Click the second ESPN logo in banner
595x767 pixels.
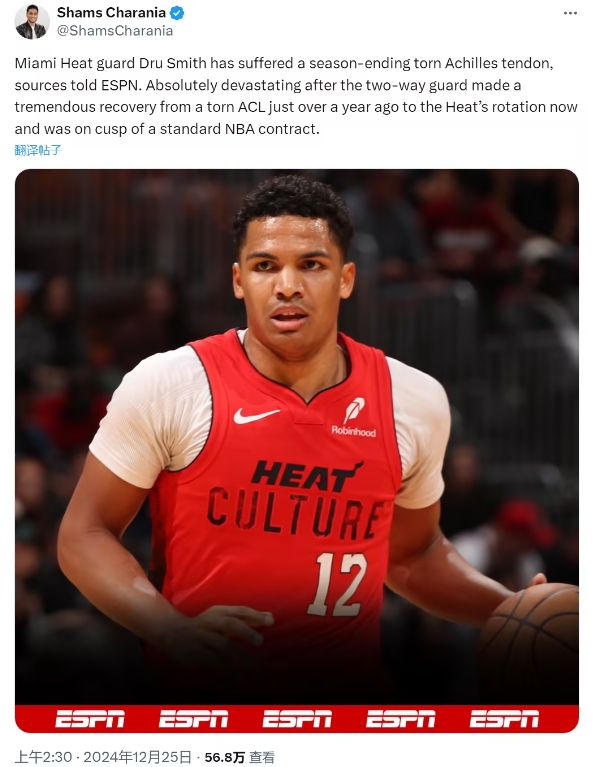193,719
